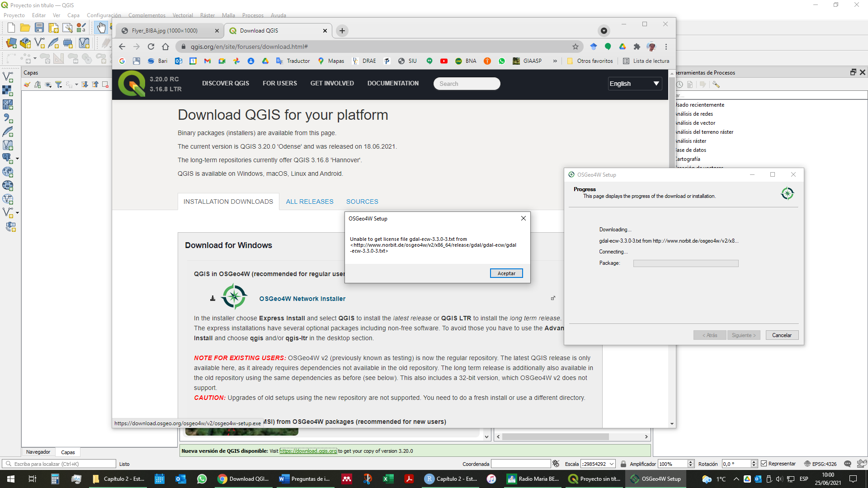868x488 pixels.
Task: Toggle layer visibility eye in Capas panel
Action: click(x=48, y=85)
